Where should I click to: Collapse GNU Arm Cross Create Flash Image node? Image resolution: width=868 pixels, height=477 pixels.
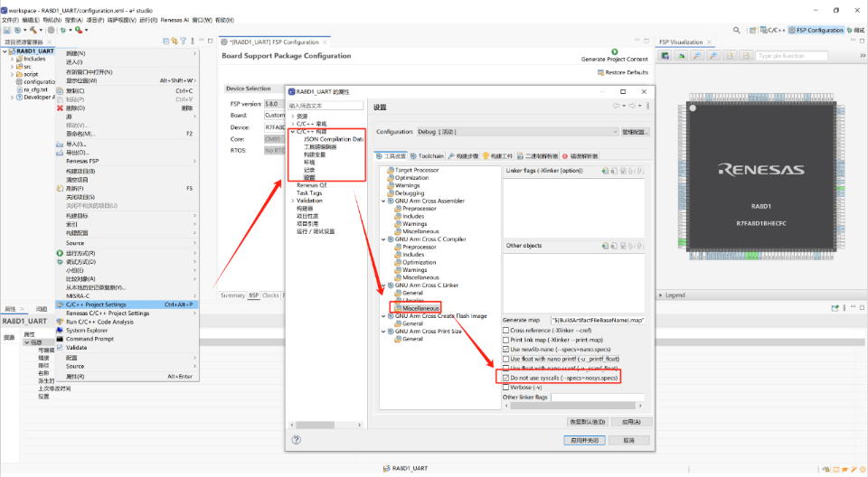pos(383,316)
